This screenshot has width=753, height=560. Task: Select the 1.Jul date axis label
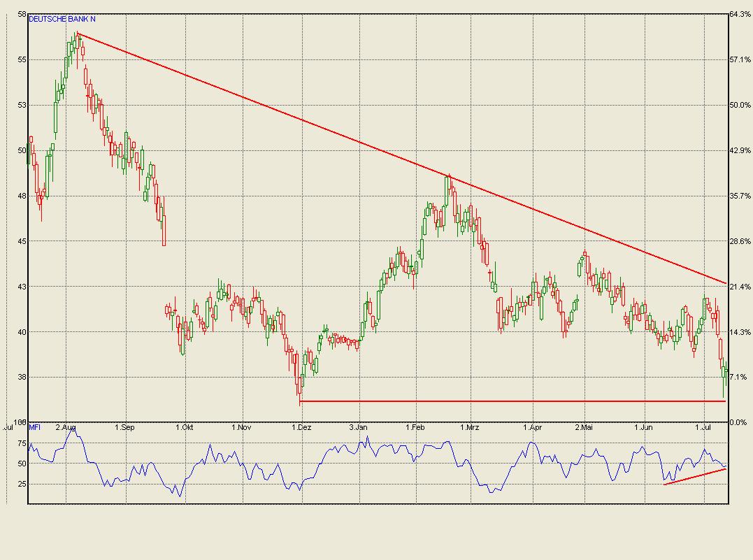point(703,426)
